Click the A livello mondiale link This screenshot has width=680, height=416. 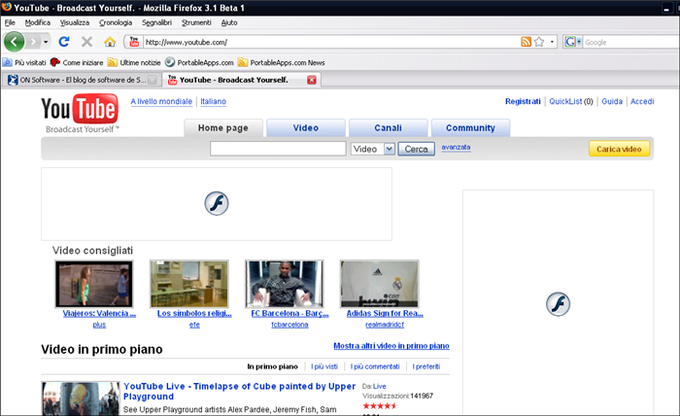161,102
